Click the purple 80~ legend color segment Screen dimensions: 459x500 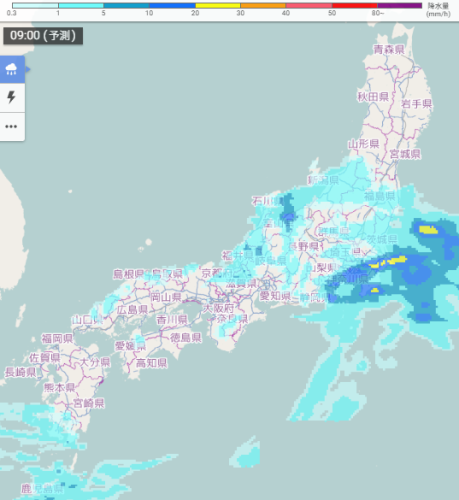pos(399,6)
